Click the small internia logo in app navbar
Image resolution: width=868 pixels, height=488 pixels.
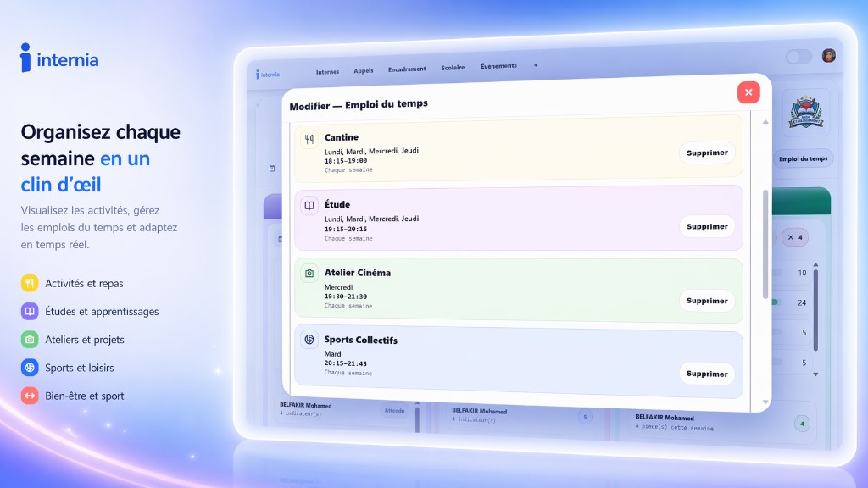(x=268, y=75)
